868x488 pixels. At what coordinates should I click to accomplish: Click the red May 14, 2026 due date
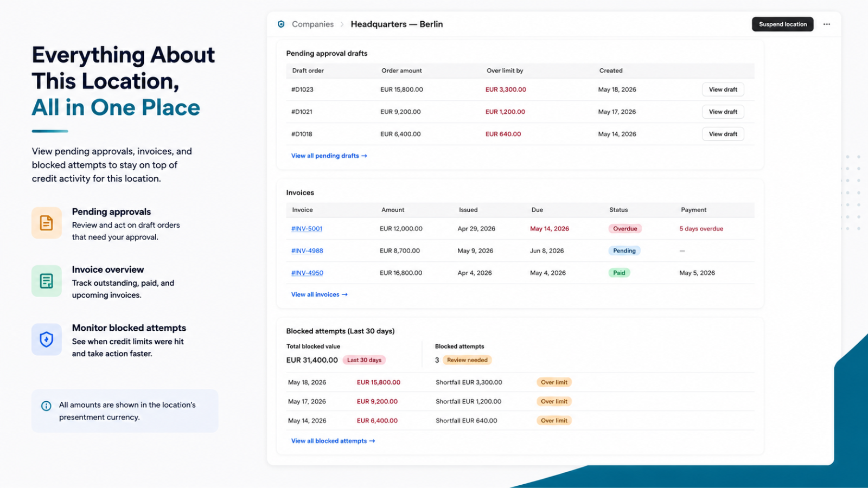pyautogui.click(x=550, y=229)
